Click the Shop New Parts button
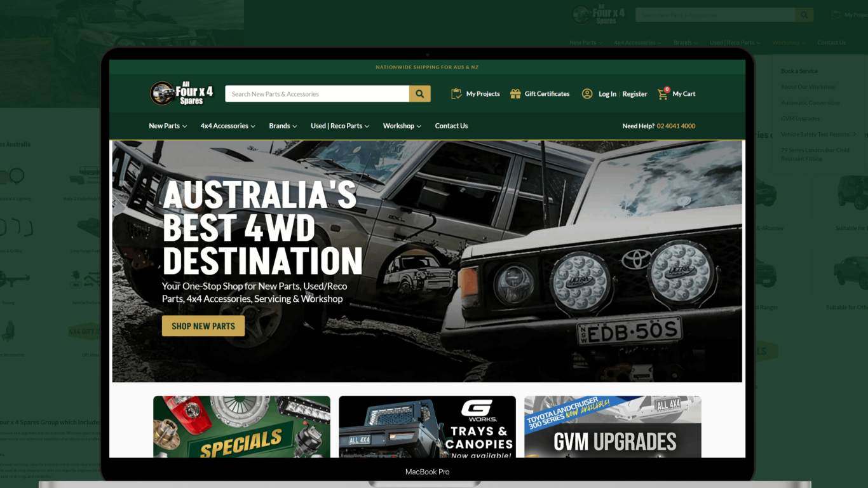 [203, 326]
